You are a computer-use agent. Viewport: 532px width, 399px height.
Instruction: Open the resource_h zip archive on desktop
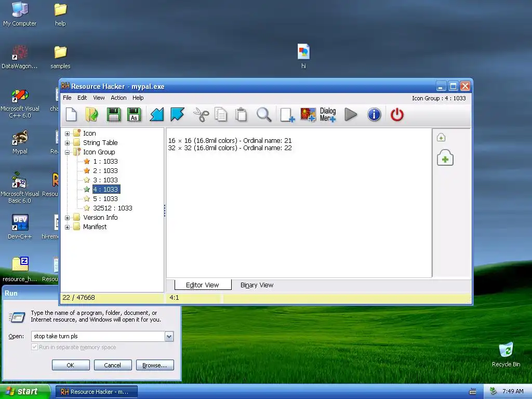[x=20, y=270]
